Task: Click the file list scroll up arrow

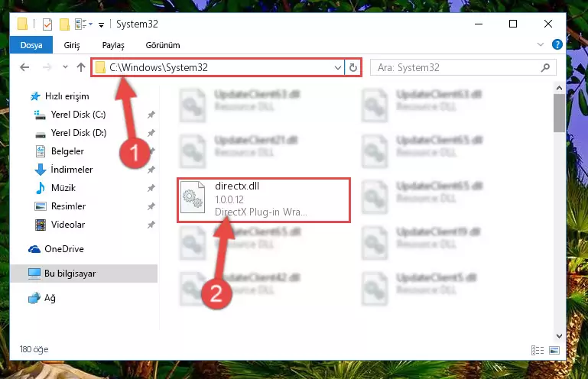Action: click(x=559, y=88)
